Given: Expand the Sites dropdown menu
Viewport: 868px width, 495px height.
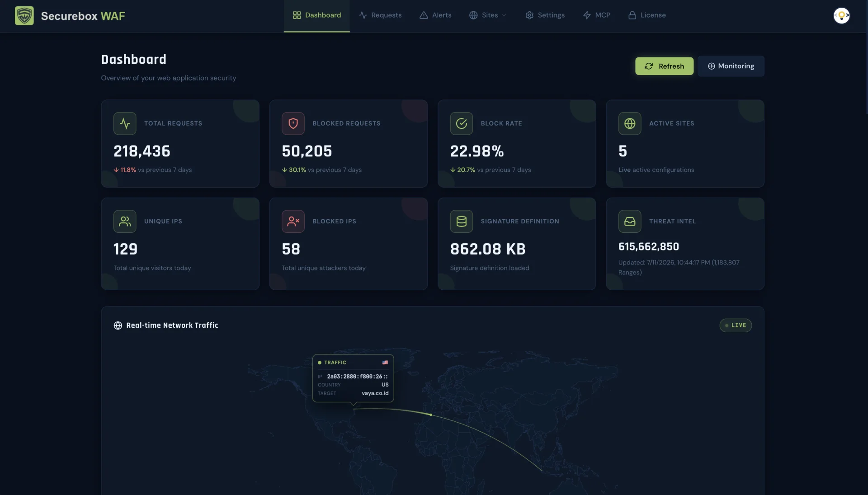Looking at the screenshot, I should click(x=488, y=15).
